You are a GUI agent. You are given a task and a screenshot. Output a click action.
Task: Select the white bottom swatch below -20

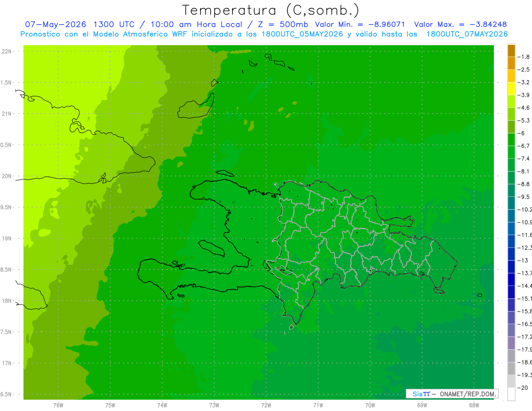[511, 394]
